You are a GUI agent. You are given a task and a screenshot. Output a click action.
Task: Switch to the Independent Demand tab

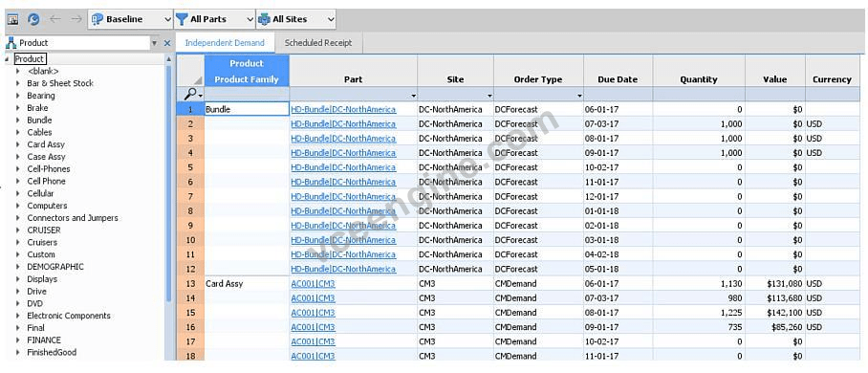click(225, 43)
